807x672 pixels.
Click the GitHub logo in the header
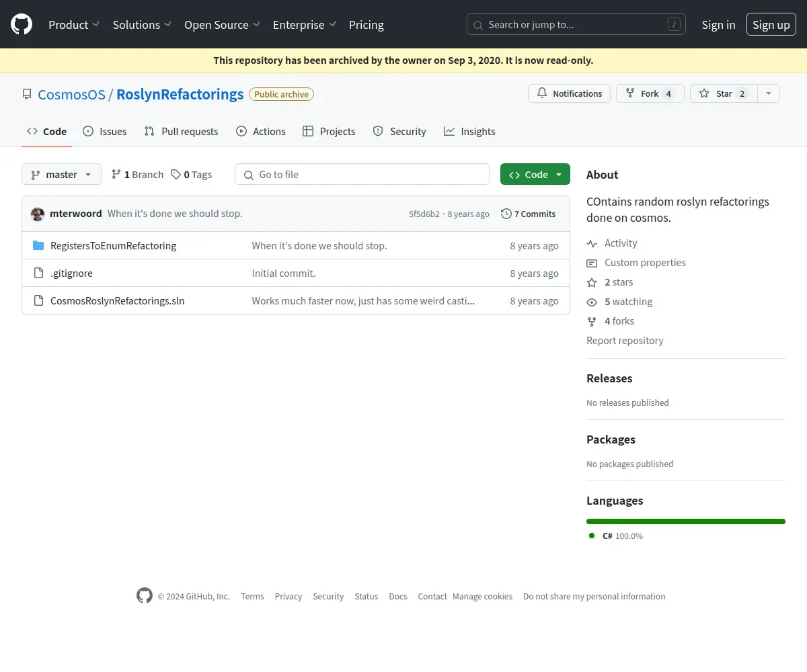click(x=22, y=24)
